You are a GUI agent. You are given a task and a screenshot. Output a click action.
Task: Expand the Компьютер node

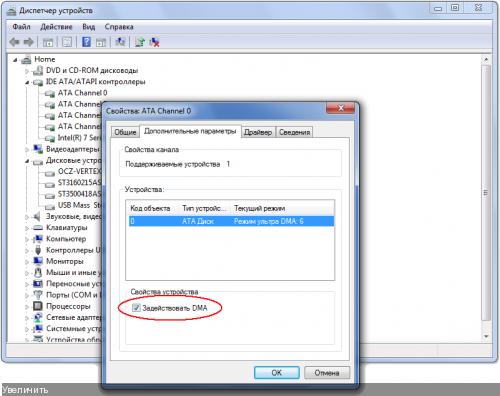tap(27, 239)
